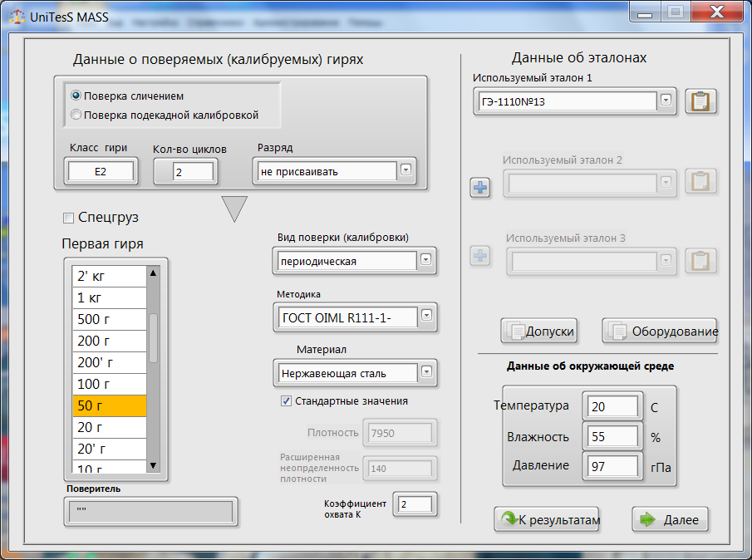Choose 'Поверка подекадной калибровкой' option

pos(77,115)
